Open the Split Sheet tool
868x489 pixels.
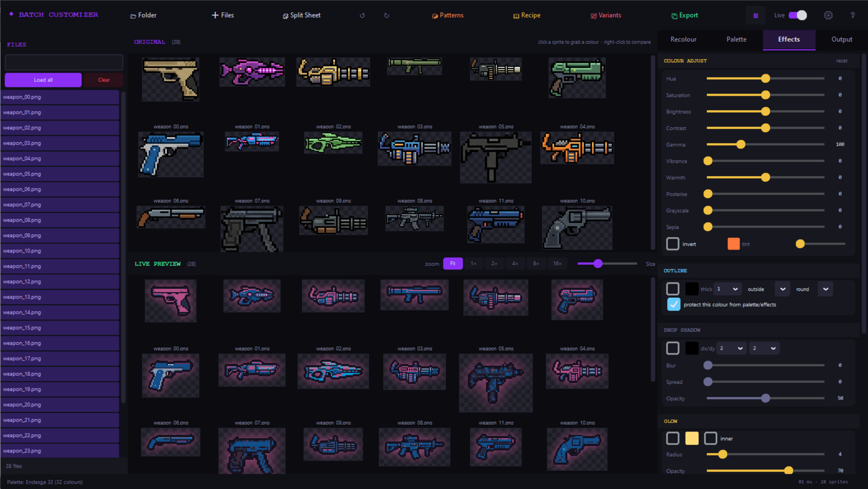tap(301, 15)
